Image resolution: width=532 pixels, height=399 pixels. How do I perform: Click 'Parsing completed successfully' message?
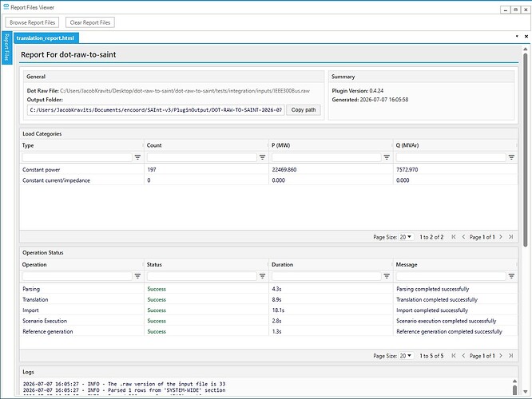(433, 289)
